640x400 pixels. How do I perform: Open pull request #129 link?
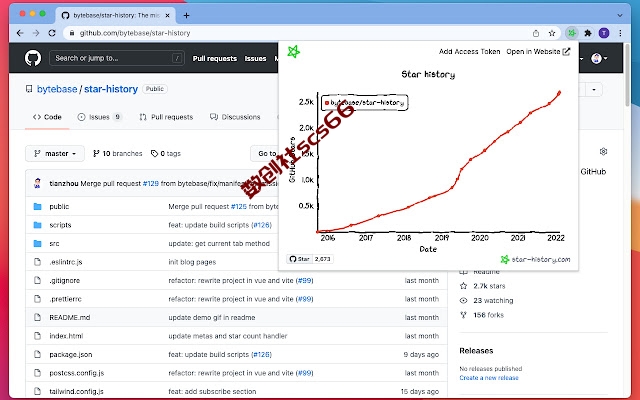click(x=151, y=184)
